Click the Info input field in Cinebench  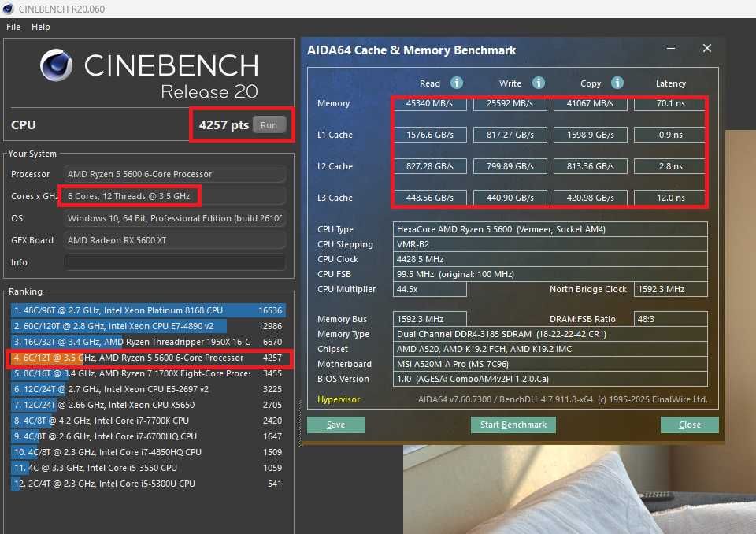click(175, 262)
